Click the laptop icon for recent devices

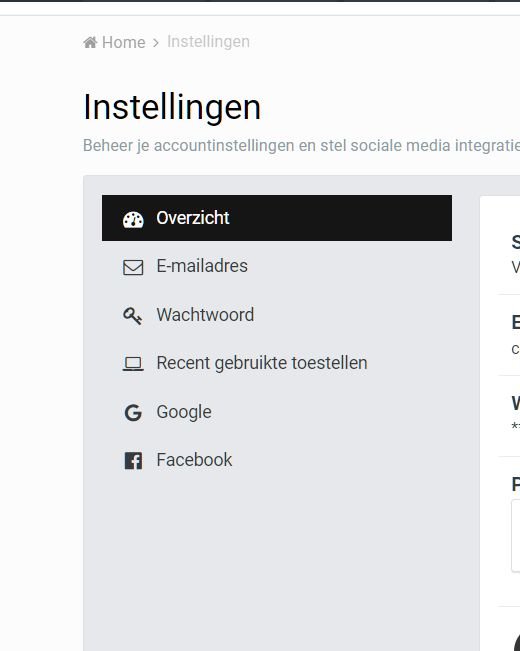(133, 364)
